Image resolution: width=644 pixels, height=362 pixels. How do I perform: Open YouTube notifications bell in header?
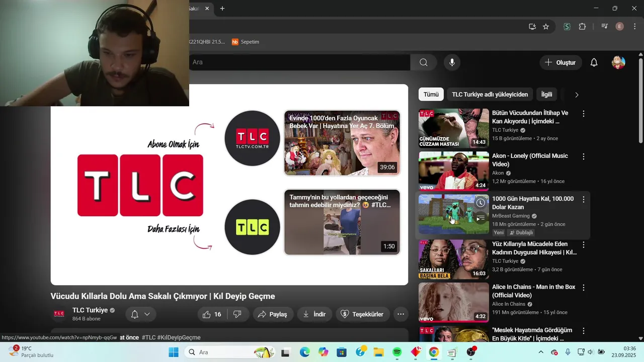pyautogui.click(x=594, y=62)
